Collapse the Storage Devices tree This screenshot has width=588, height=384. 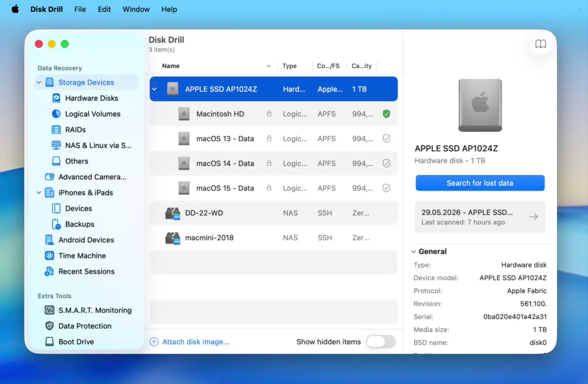[x=39, y=83]
